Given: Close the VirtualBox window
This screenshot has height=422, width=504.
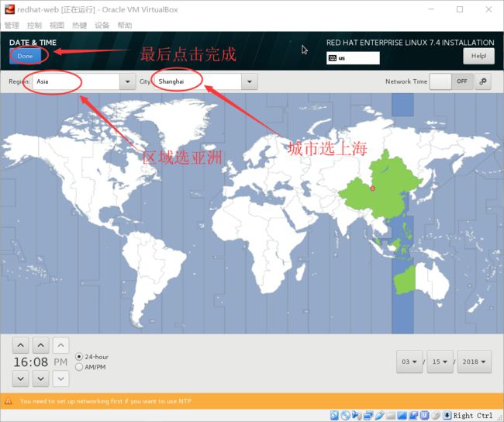Looking at the screenshot, I should [x=488, y=9].
